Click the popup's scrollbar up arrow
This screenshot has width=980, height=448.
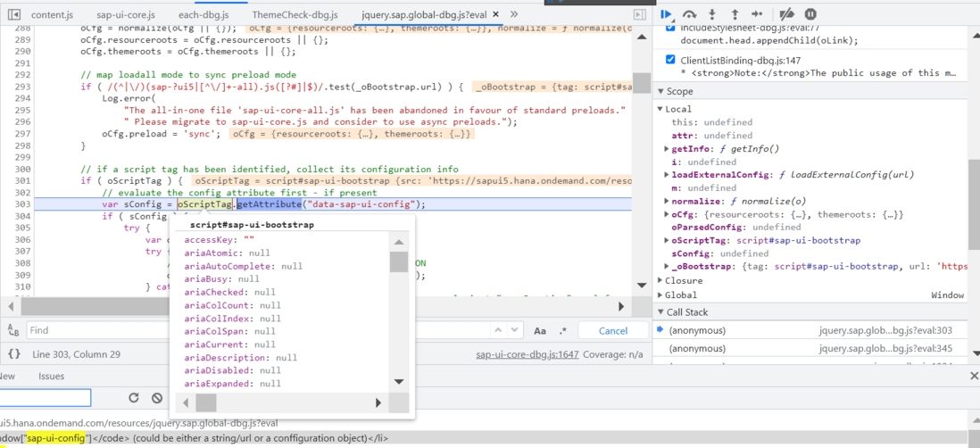tap(399, 241)
